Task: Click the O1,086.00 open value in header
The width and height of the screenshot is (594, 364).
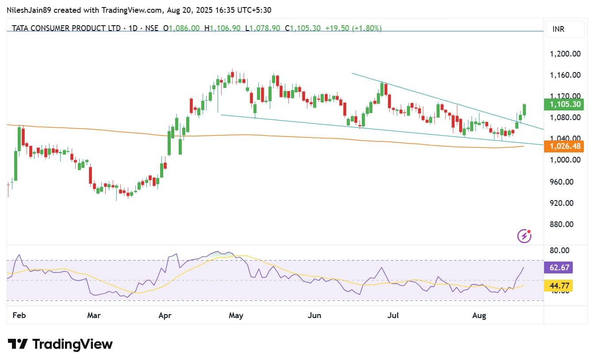Action: click(182, 28)
